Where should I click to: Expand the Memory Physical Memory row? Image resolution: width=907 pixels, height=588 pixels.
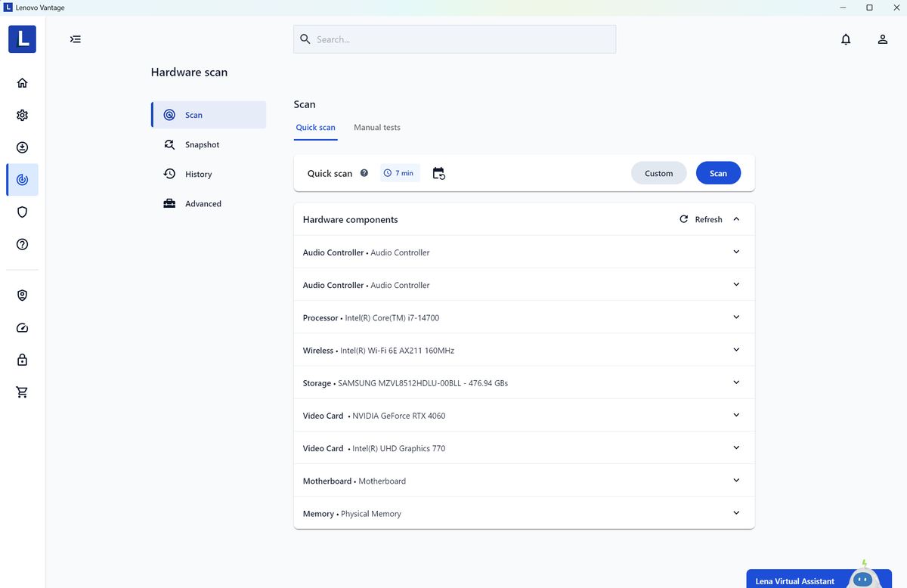click(524, 512)
